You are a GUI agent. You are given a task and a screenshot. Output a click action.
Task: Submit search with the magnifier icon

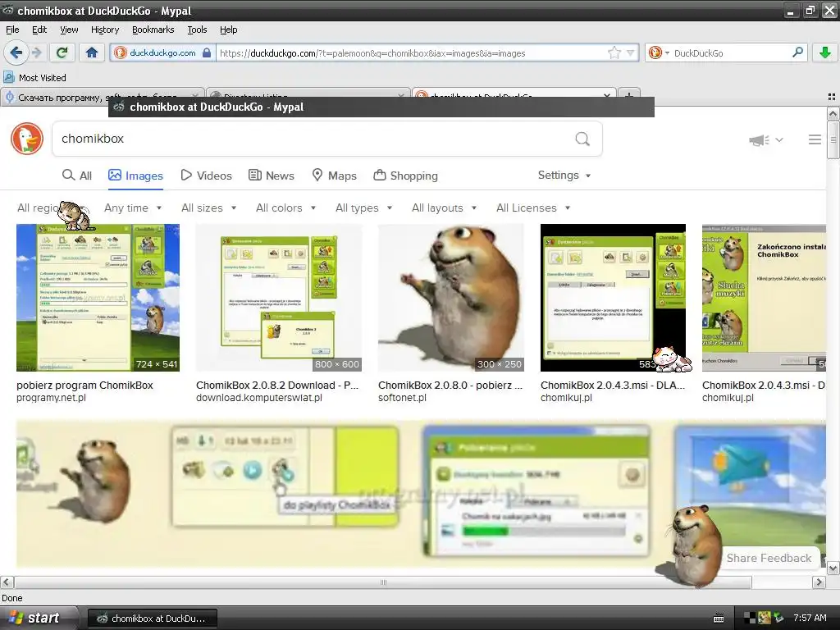582,139
